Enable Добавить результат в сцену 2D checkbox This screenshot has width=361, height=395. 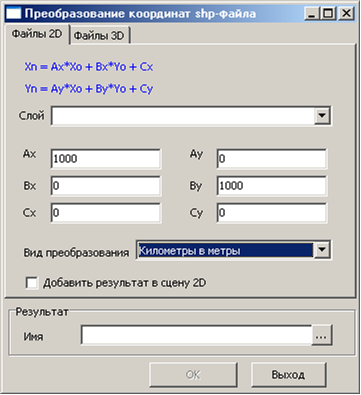(32, 283)
